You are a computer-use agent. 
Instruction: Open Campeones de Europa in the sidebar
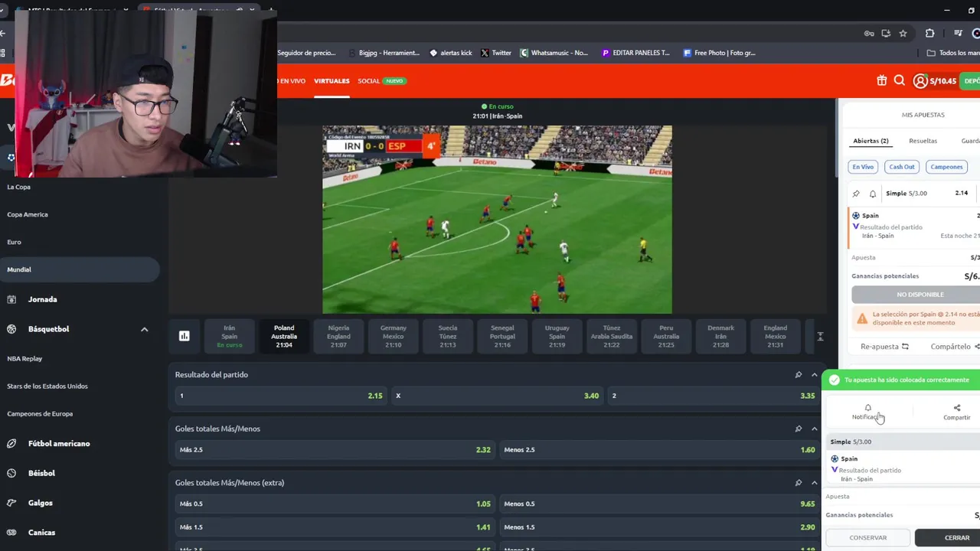(40, 414)
